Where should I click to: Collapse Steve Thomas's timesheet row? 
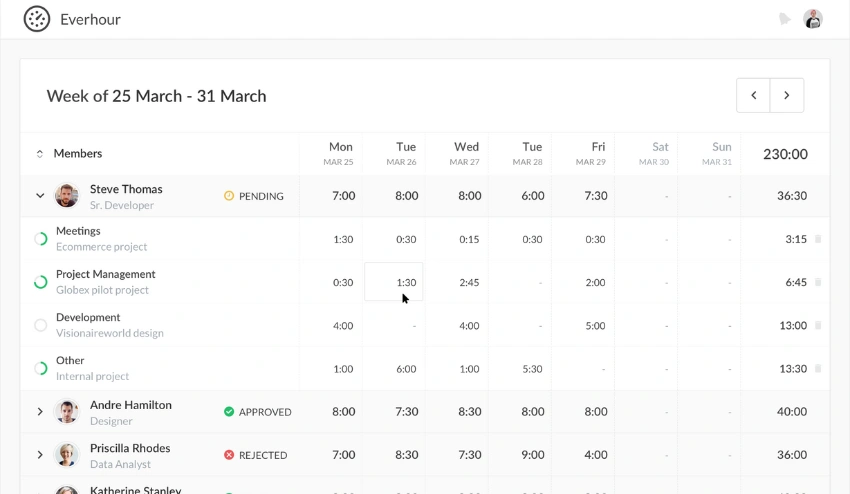coord(40,196)
